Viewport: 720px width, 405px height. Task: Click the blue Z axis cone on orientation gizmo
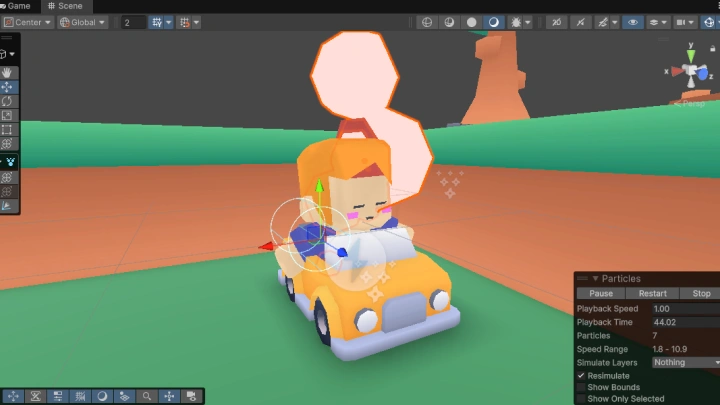point(703,74)
